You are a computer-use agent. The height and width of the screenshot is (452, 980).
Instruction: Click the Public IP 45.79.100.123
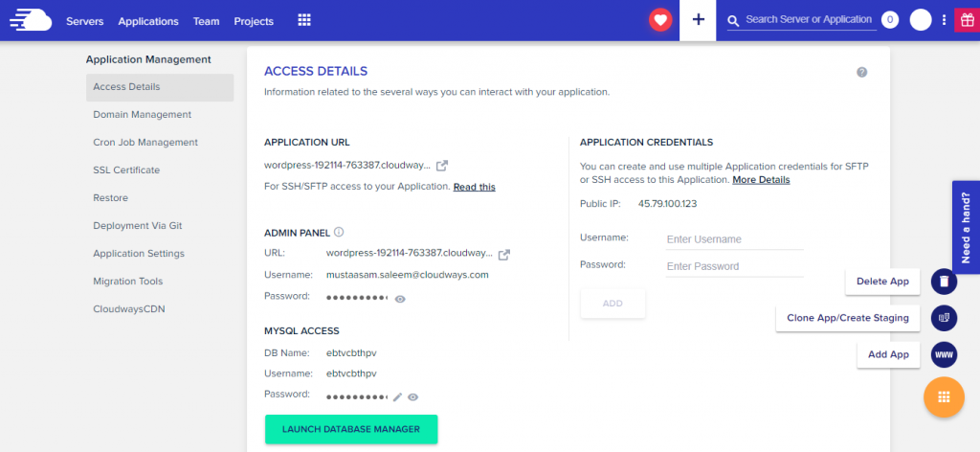coord(667,204)
